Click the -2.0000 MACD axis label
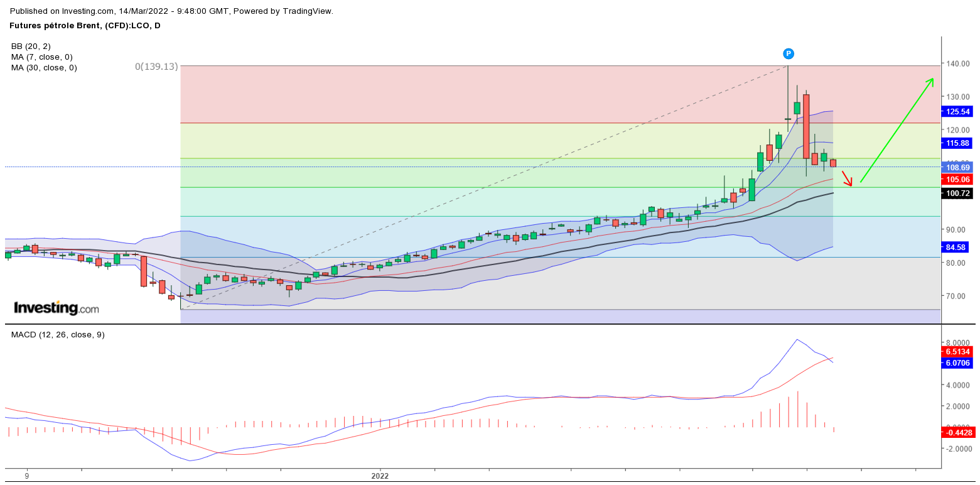 (x=959, y=449)
